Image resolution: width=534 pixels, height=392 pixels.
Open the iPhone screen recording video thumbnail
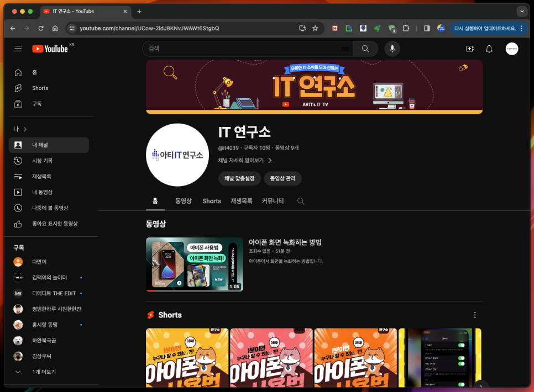tap(194, 264)
